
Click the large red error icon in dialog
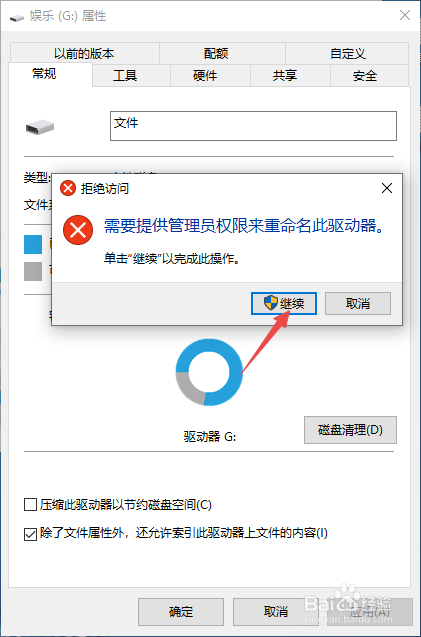[x=78, y=230]
